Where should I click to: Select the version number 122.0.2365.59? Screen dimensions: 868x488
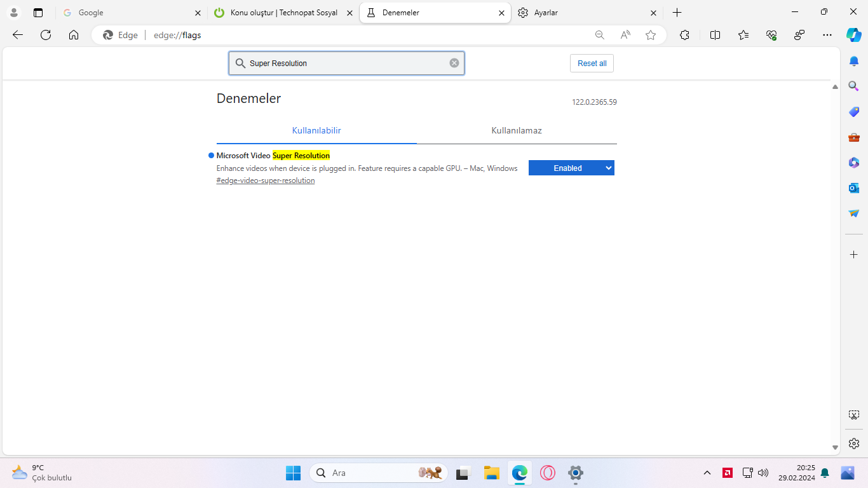(594, 102)
